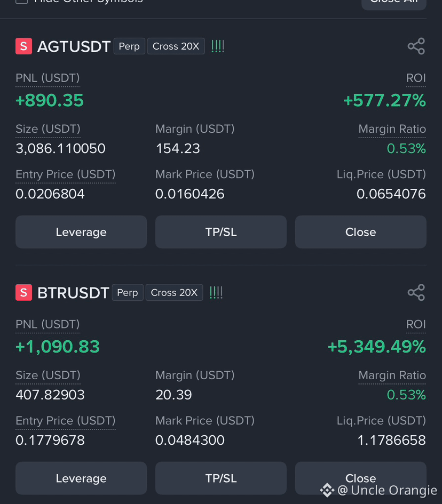Toggle the Hide Other Symbols checkbox
The image size is (442, 504).
click(x=21, y=1)
